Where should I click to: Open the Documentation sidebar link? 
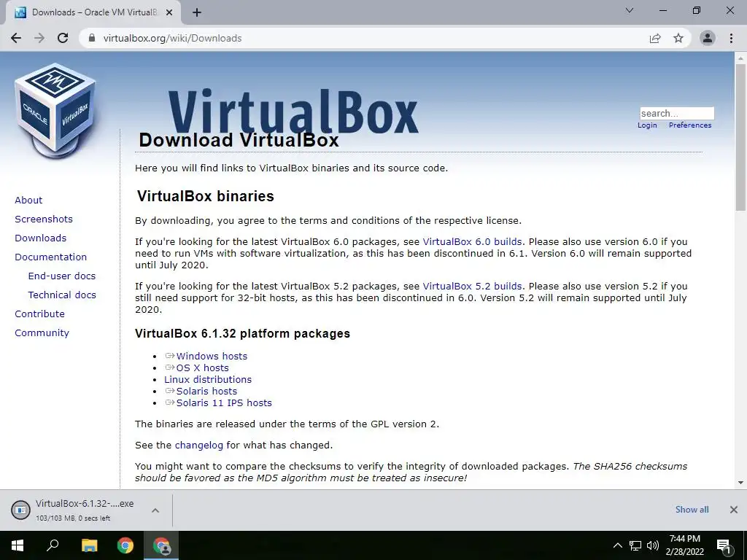click(x=51, y=257)
